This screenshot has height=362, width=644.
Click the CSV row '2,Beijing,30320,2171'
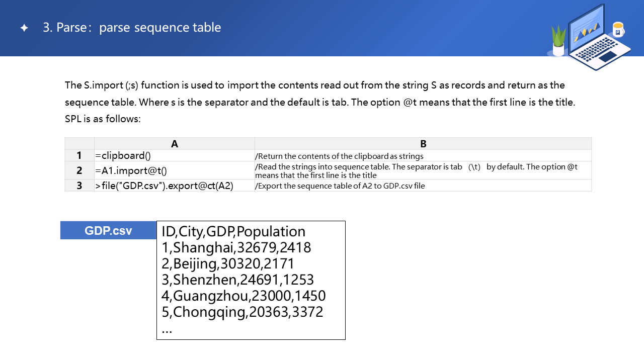point(228,263)
